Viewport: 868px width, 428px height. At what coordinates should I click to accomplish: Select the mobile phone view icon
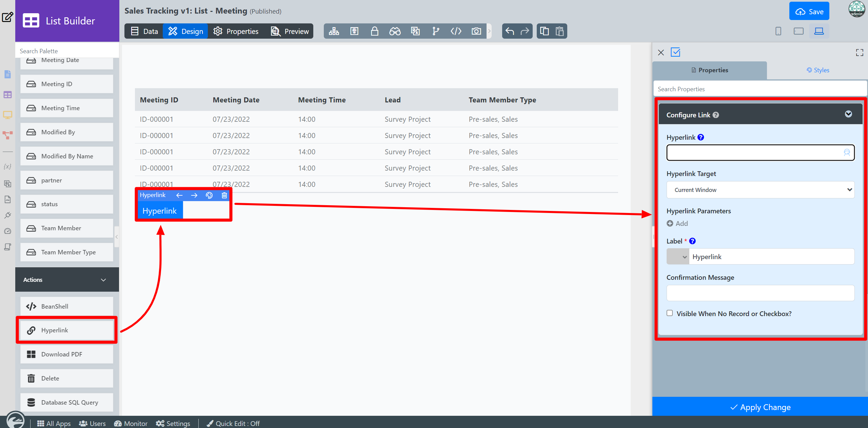778,31
